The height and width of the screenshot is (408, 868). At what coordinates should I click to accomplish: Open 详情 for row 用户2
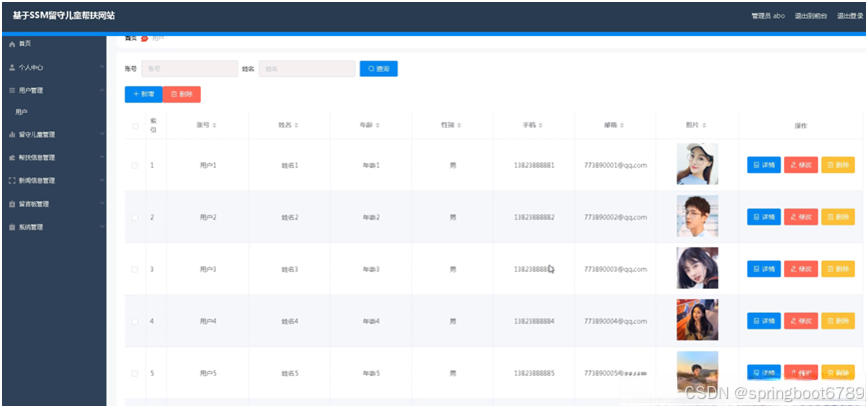click(x=764, y=217)
